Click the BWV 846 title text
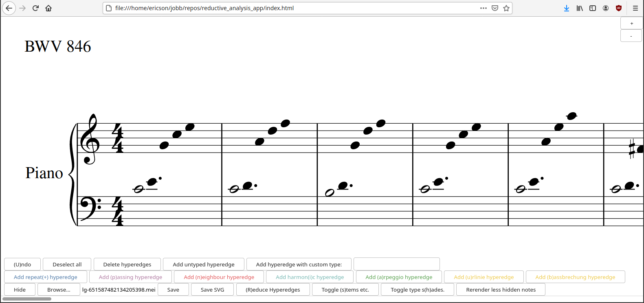The width and height of the screenshot is (644, 303). (58, 46)
